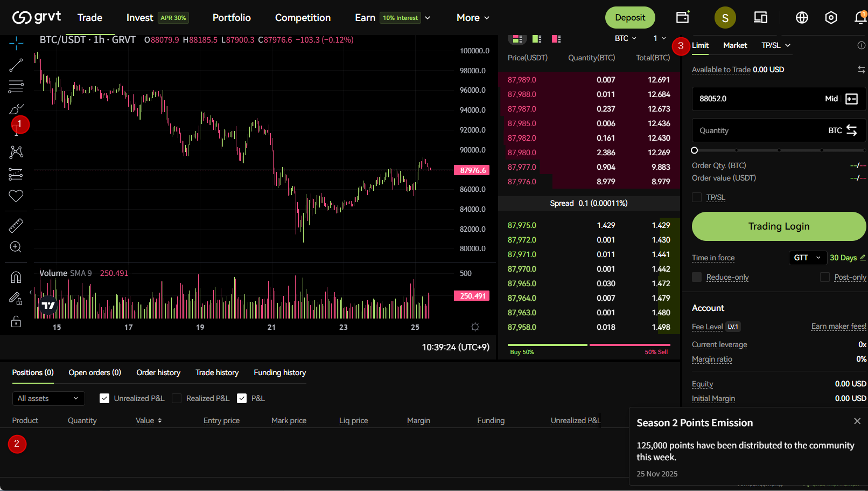Viewport: 868px width, 491px height.
Task: Select the Market order tab
Action: click(735, 45)
